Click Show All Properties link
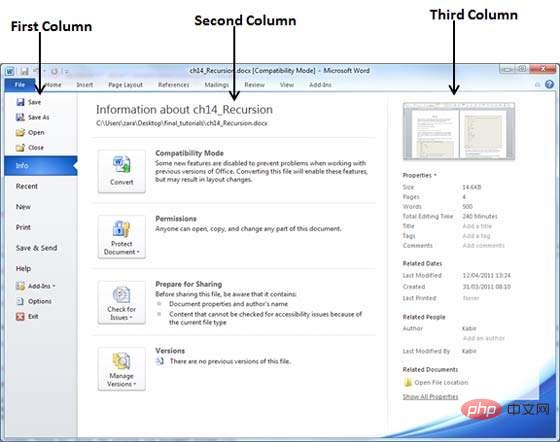Screen dimensions: 560x442 click(x=430, y=397)
